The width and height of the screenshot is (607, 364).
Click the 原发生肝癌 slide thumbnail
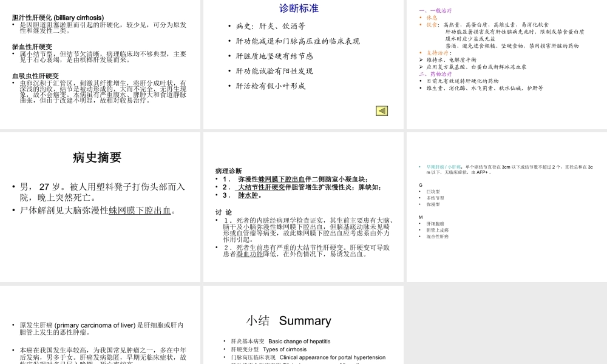click(100, 328)
